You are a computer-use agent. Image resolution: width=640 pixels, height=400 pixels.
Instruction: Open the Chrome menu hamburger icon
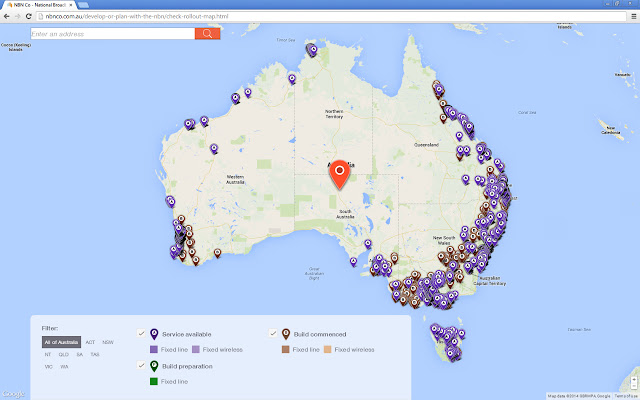click(633, 16)
